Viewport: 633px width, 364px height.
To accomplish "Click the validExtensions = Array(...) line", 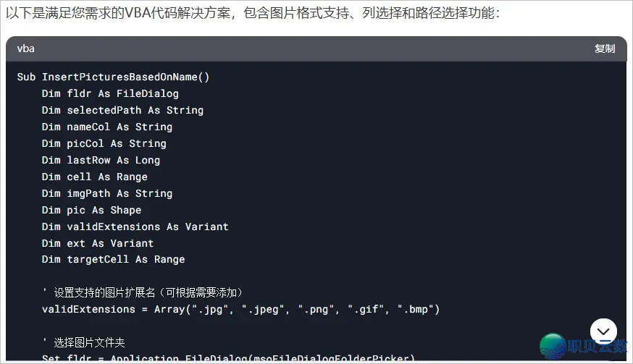I will point(240,310).
